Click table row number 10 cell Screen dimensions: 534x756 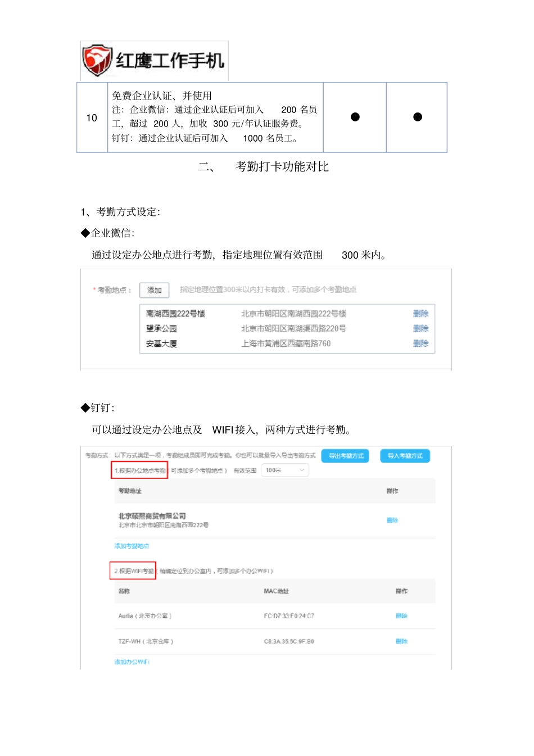pyautogui.click(x=92, y=117)
